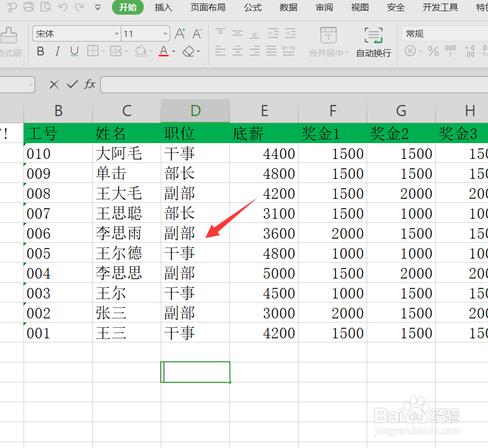Viewport: 488px width, 448px height.
Task: Switch to the 插入 ribbon tab
Action: [x=162, y=8]
